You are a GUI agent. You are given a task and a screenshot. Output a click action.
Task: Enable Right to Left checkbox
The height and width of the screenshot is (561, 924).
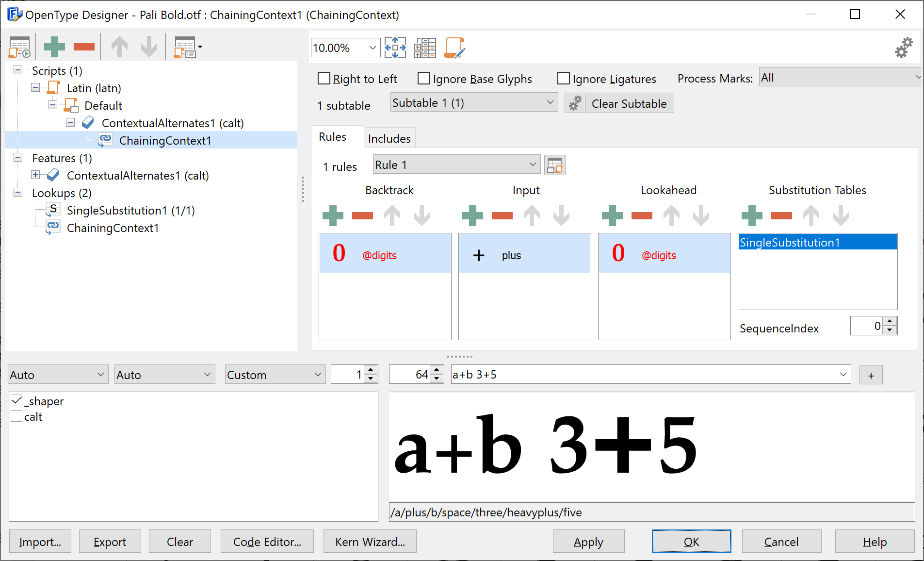pyautogui.click(x=324, y=78)
